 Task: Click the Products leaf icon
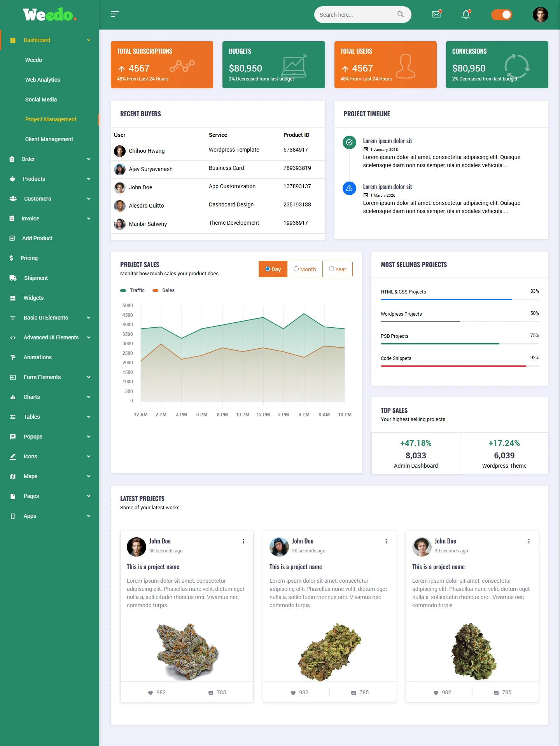[12, 179]
